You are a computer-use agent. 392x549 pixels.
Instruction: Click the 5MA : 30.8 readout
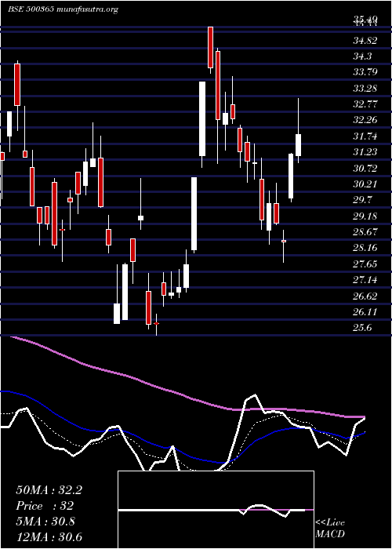point(45,522)
